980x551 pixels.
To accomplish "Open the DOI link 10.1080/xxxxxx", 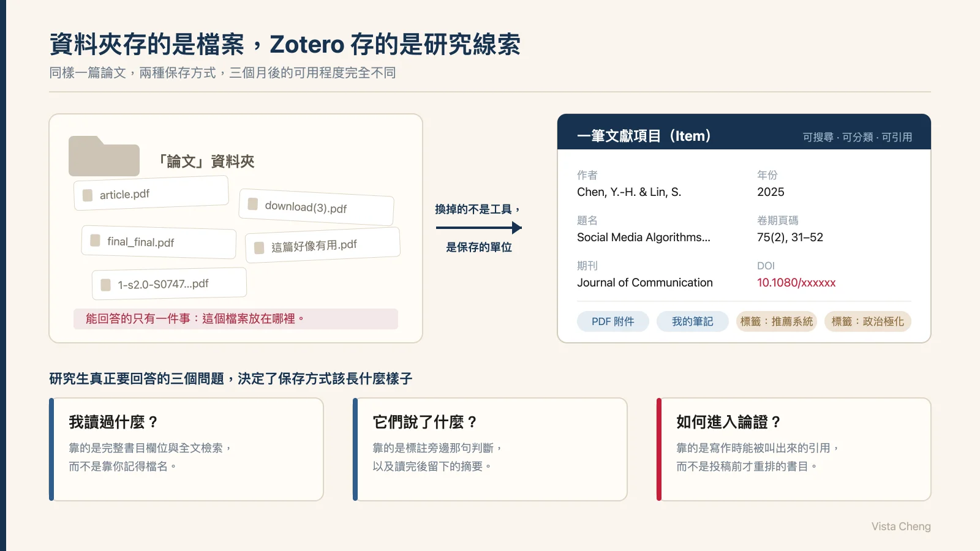I will 796,283.
